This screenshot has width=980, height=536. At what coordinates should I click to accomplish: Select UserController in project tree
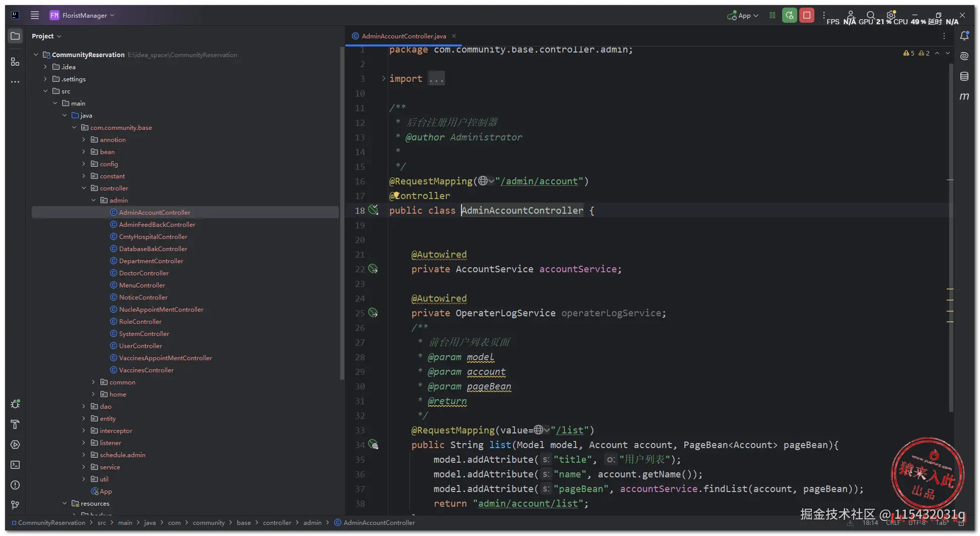click(x=140, y=346)
